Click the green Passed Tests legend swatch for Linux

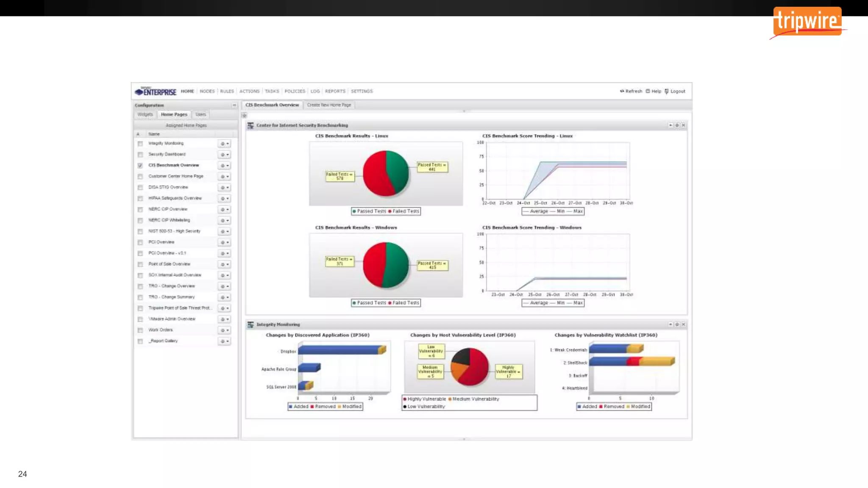[x=354, y=211]
